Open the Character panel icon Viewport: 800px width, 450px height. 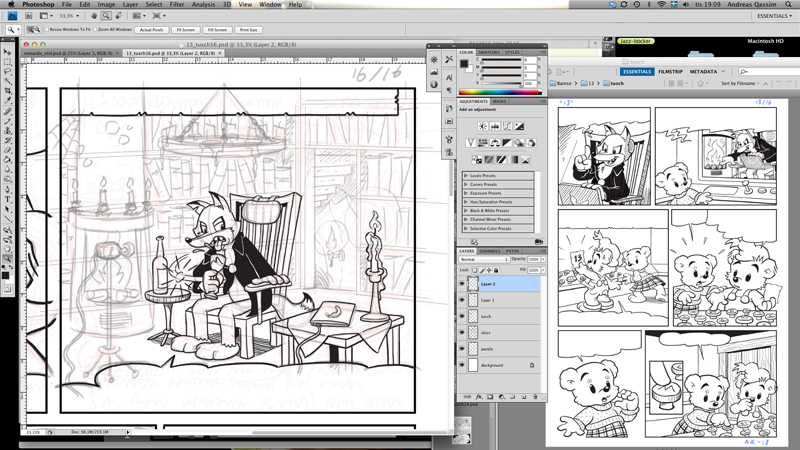tap(449, 78)
